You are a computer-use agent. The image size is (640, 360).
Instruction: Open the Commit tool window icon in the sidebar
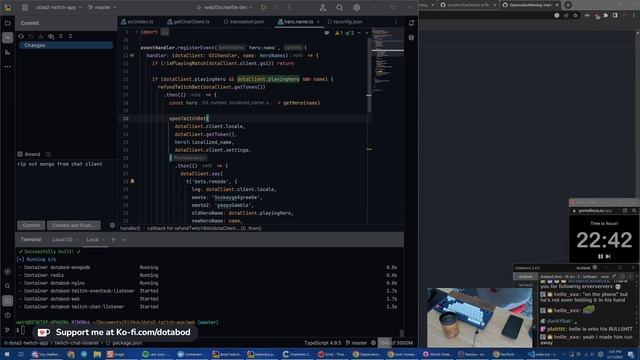[7, 38]
